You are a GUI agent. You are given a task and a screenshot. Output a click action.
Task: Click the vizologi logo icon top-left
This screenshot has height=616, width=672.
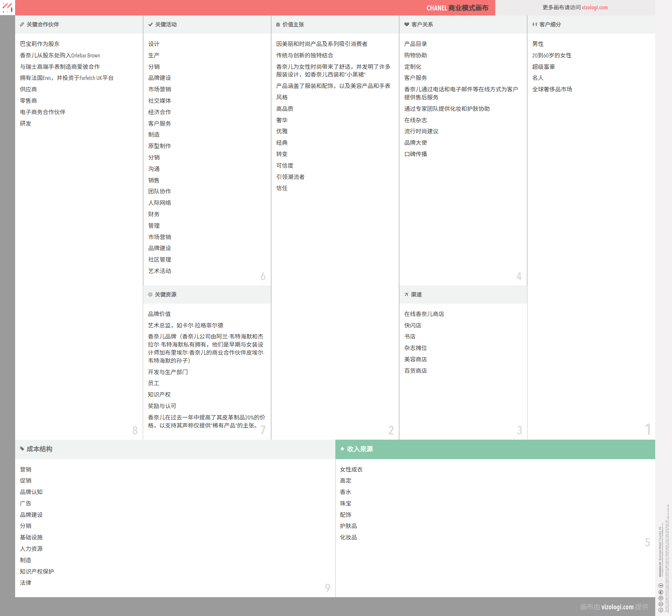click(7, 7)
